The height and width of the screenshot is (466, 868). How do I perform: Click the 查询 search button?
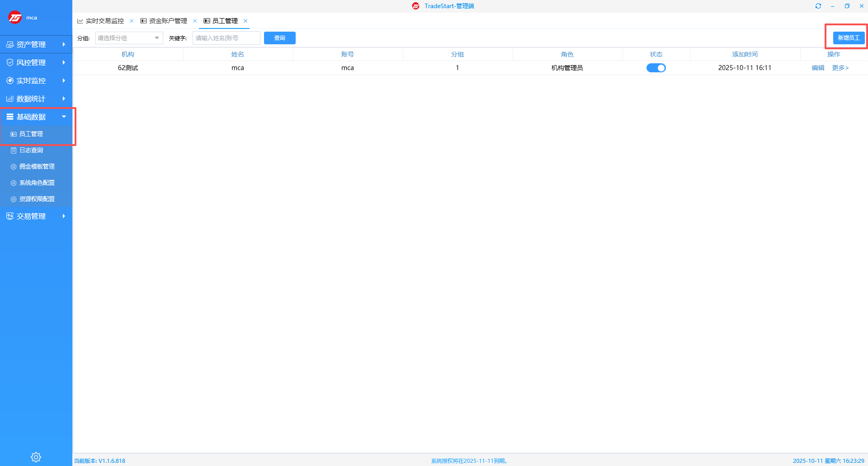point(279,38)
